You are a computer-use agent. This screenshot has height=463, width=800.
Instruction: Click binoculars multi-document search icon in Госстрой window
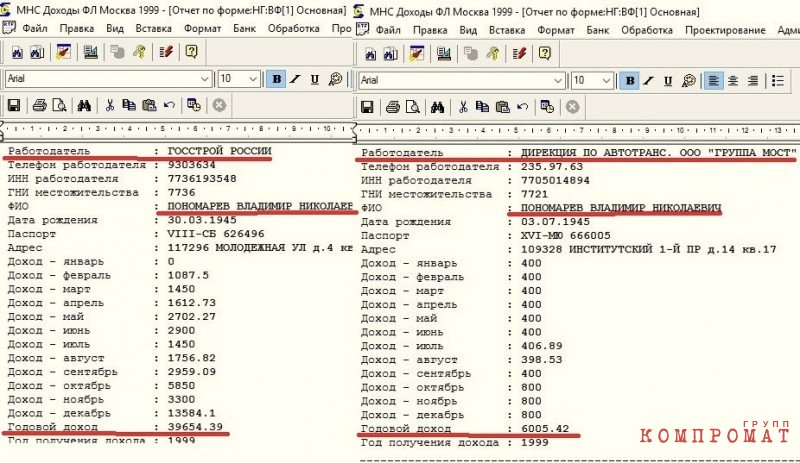37,52
